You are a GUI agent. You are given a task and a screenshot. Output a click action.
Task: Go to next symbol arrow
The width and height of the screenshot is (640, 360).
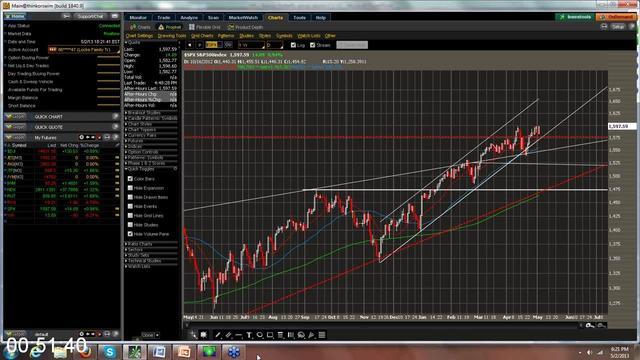pyautogui.click(x=200, y=45)
